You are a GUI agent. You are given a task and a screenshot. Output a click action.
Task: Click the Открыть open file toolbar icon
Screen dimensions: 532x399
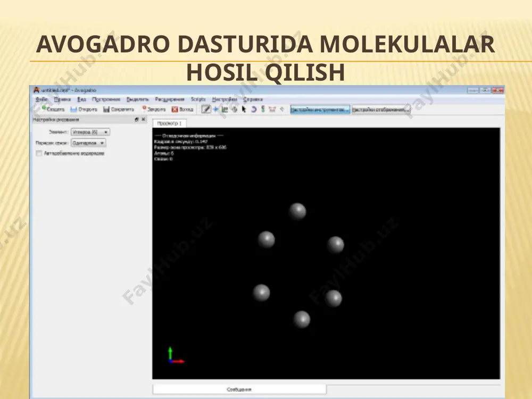pos(84,109)
